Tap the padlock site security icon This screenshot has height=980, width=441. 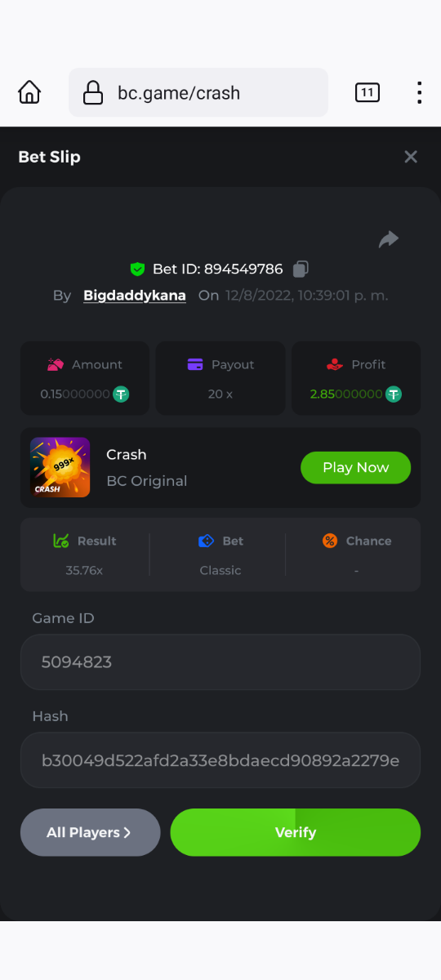tap(93, 92)
